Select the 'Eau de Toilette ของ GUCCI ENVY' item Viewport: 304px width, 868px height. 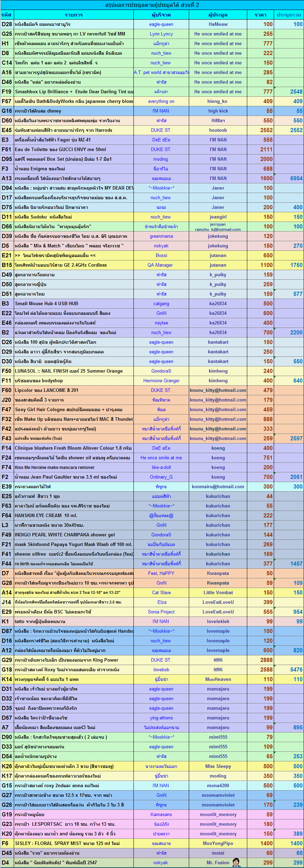tap(74, 150)
